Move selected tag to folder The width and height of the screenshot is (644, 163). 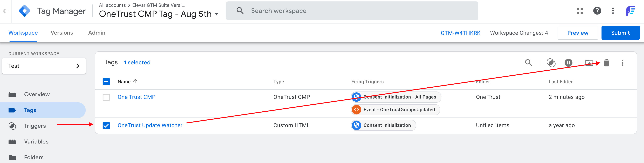(589, 63)
